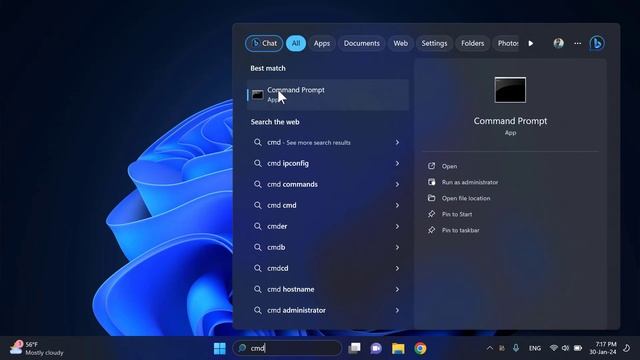Expand chevron for 'cmdb'
Viewport: 640px width, 360px height.
(x=397, y=247)
